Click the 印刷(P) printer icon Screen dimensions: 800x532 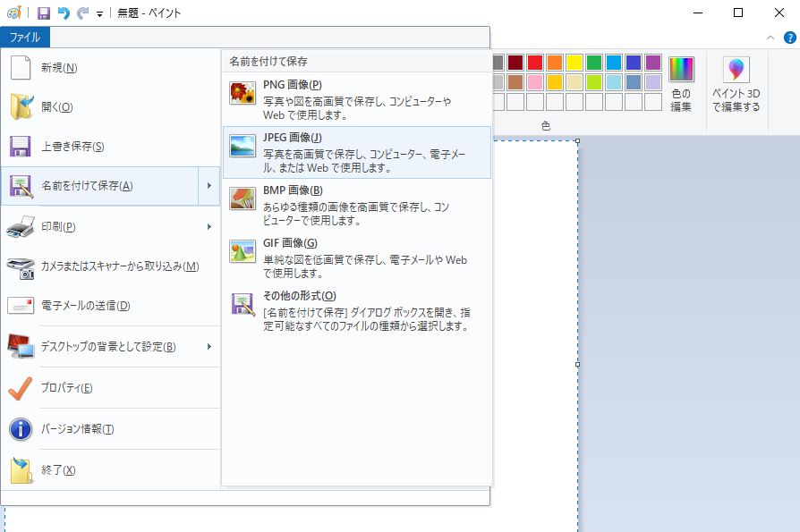point(21,227)
